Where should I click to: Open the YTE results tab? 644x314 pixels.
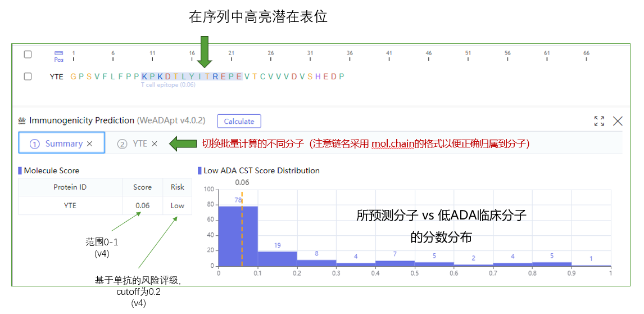point(139,143)
